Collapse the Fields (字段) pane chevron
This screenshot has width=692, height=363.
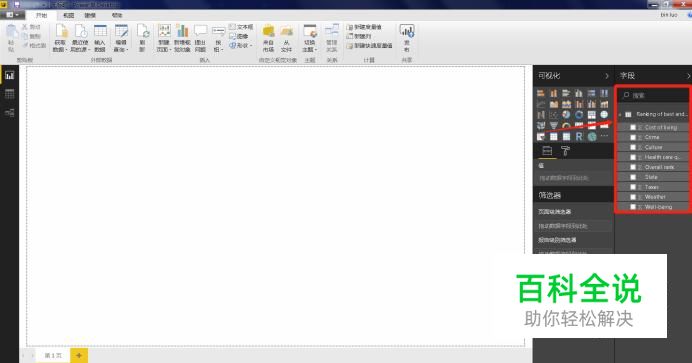(x=688, y=76)
